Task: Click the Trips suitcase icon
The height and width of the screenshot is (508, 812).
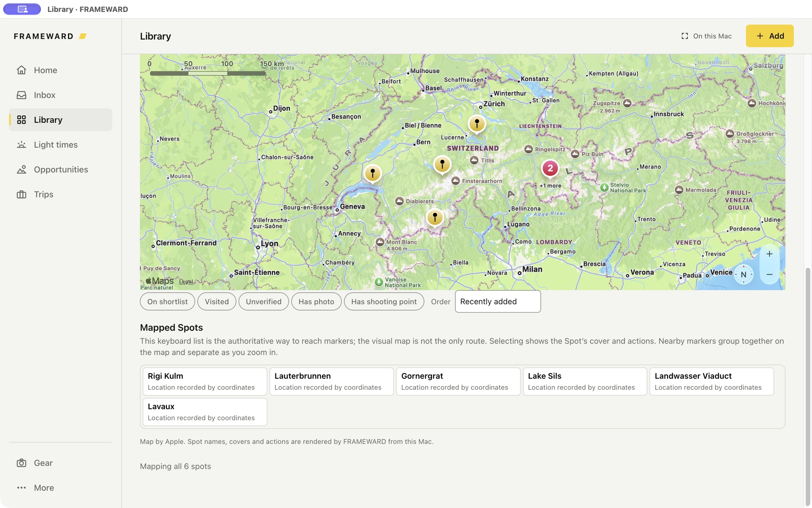Action: (x=22, y=194)
